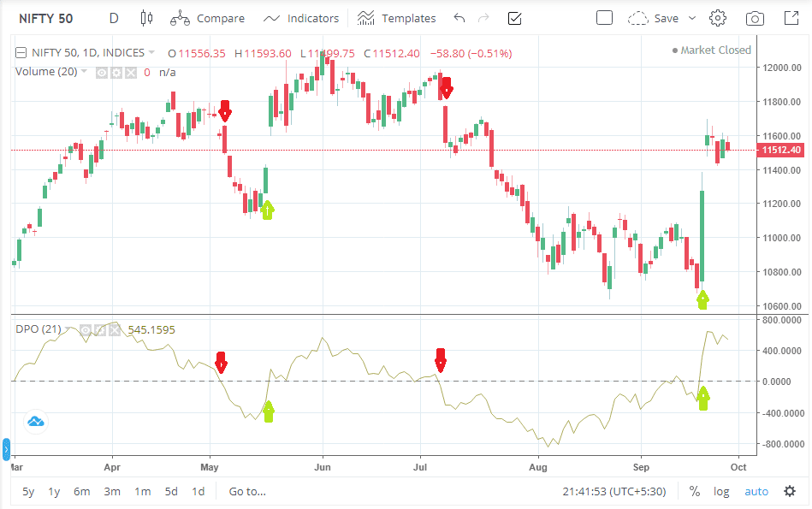Select the 1d time range
Screen dimensions: 812x509
[x=199, y=491]
